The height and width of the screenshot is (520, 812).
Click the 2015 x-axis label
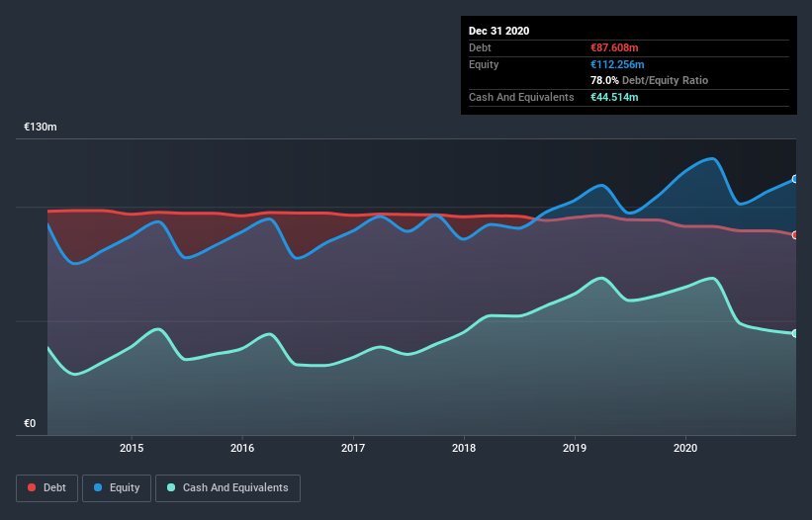click(132, 448)
